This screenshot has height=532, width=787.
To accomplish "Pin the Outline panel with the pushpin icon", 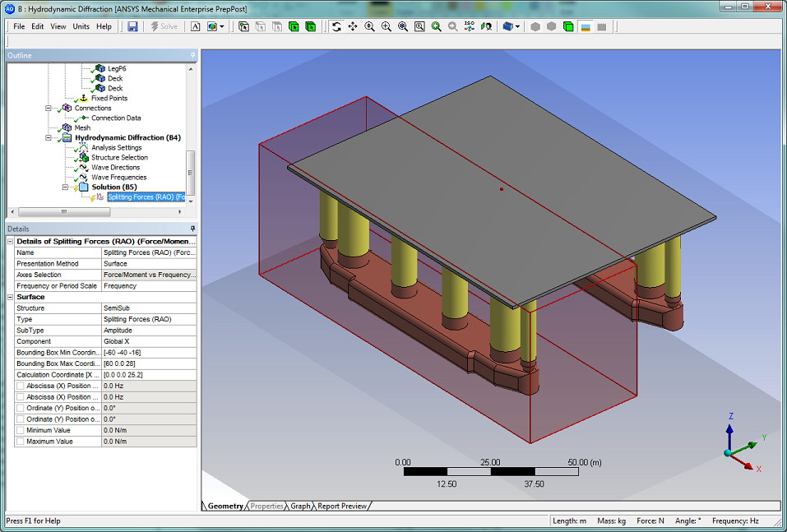I will (x=192, y=56).
